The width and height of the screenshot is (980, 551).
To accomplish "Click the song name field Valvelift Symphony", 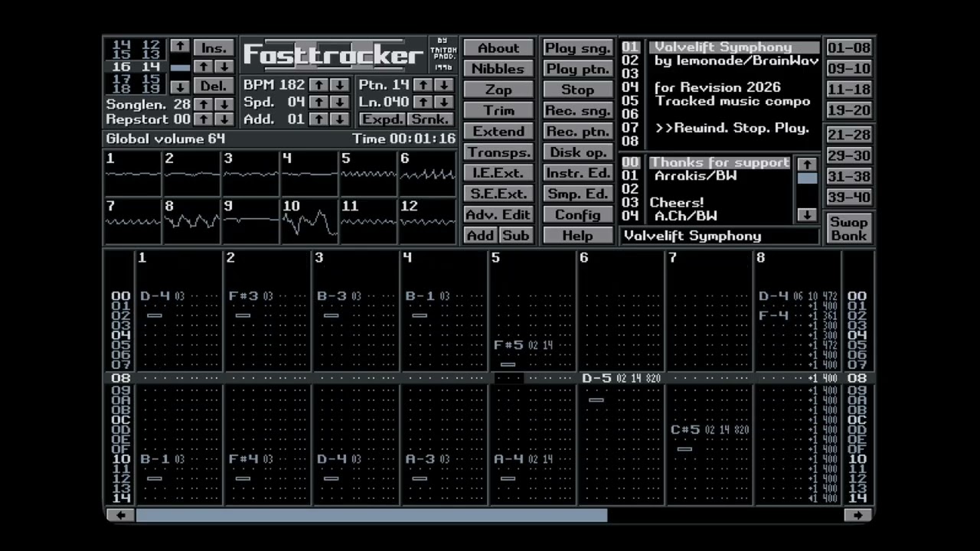I will 720,236.
